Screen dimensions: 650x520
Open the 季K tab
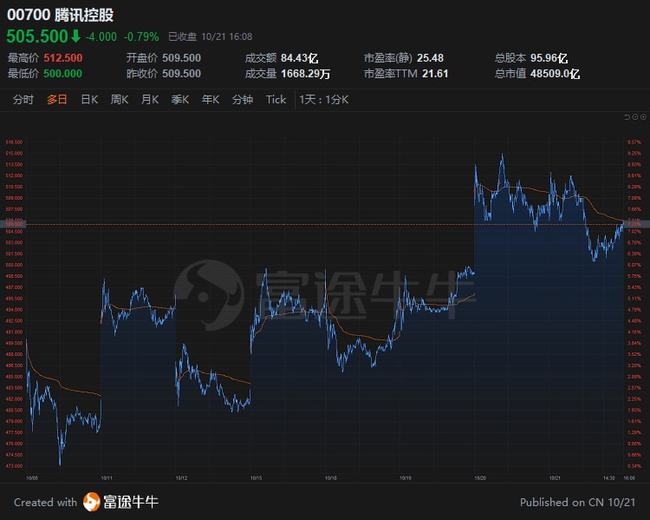(x=180, y=100)
